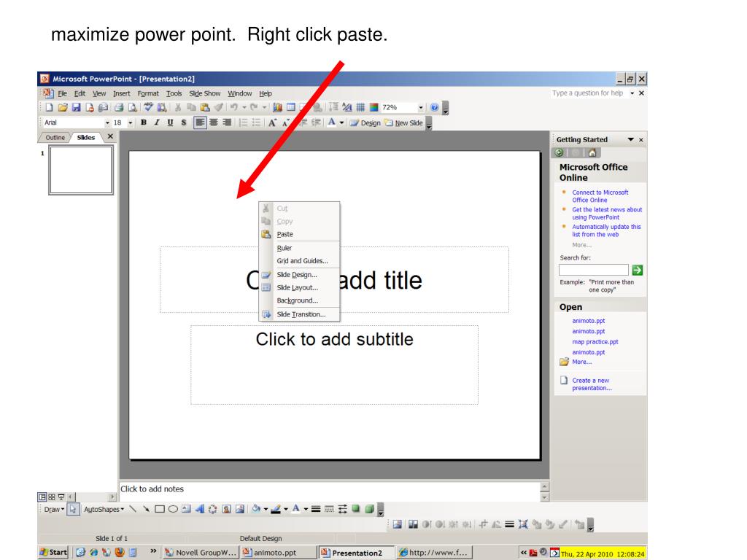Click the New blank presentation icon
Screen dimensions: 747x560
click(x=49, y=108)
